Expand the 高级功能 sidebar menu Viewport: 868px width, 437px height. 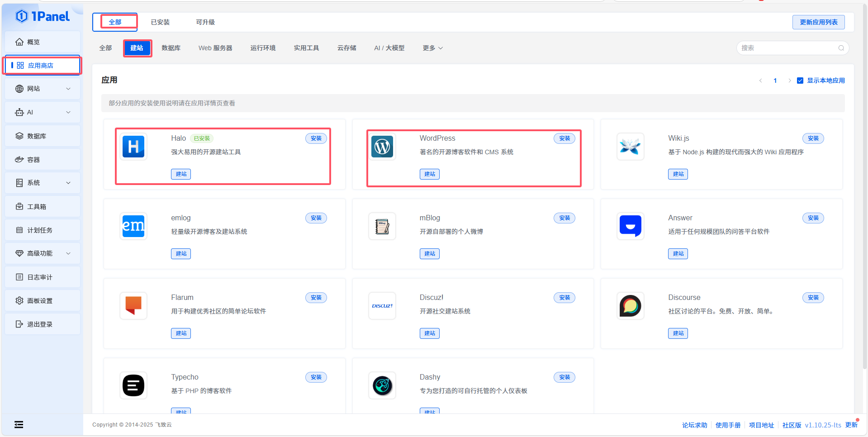click(x=43, y=253)
